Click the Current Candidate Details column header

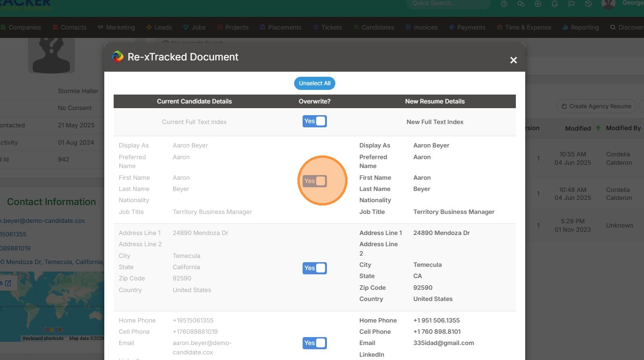[x=195, y=101]
